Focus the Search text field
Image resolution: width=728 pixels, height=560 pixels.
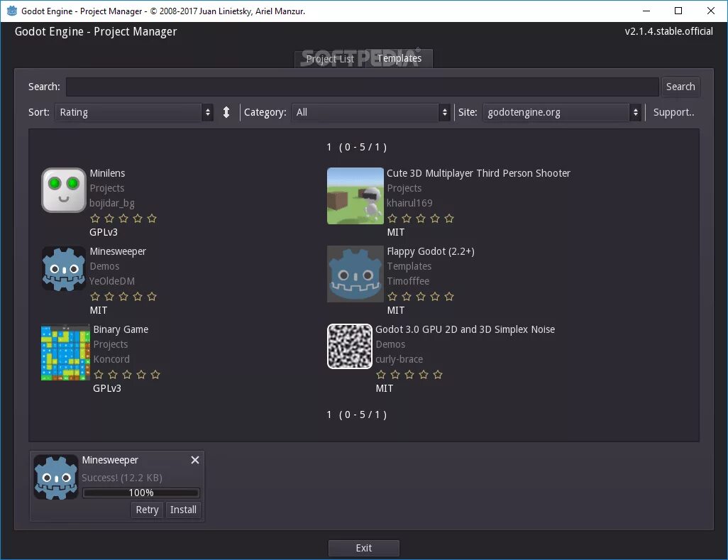[362, 87]
